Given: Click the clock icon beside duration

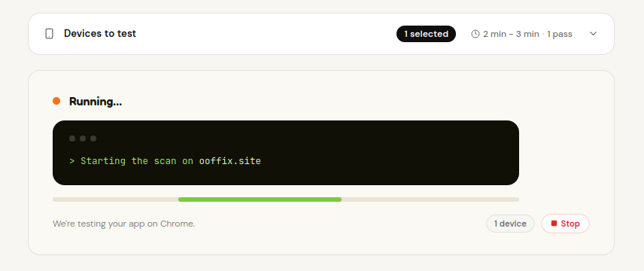Looking at the screenshot, I should tap(475, 34).
